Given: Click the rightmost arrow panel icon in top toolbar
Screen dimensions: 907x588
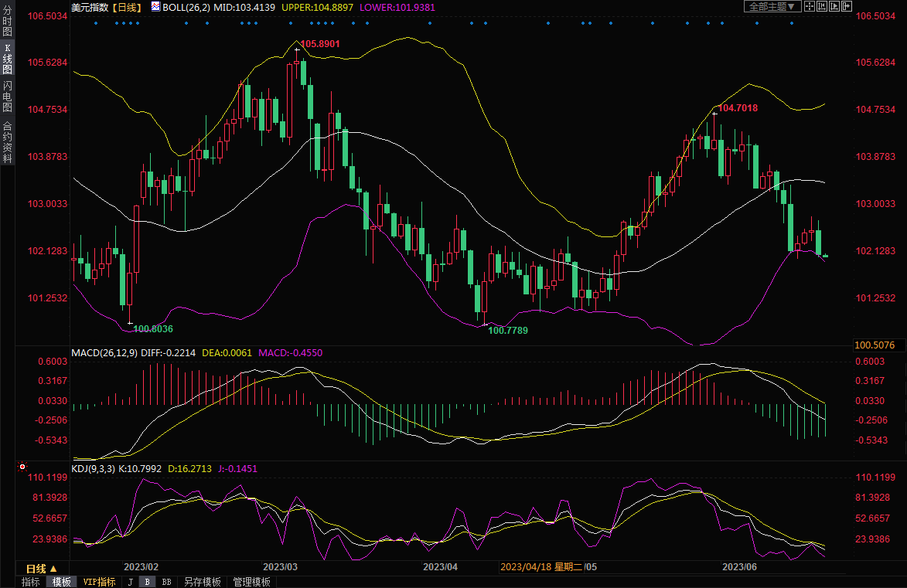Looking at the screenshot, I should point(847,6).
